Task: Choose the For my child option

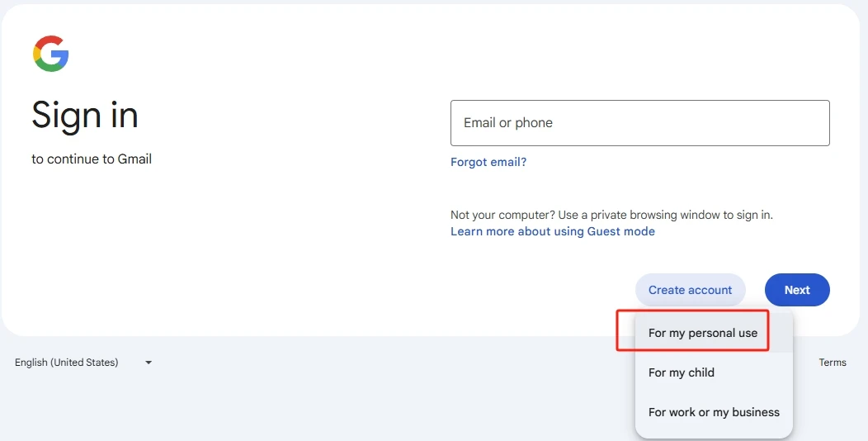Action: [x=682, y=372]
